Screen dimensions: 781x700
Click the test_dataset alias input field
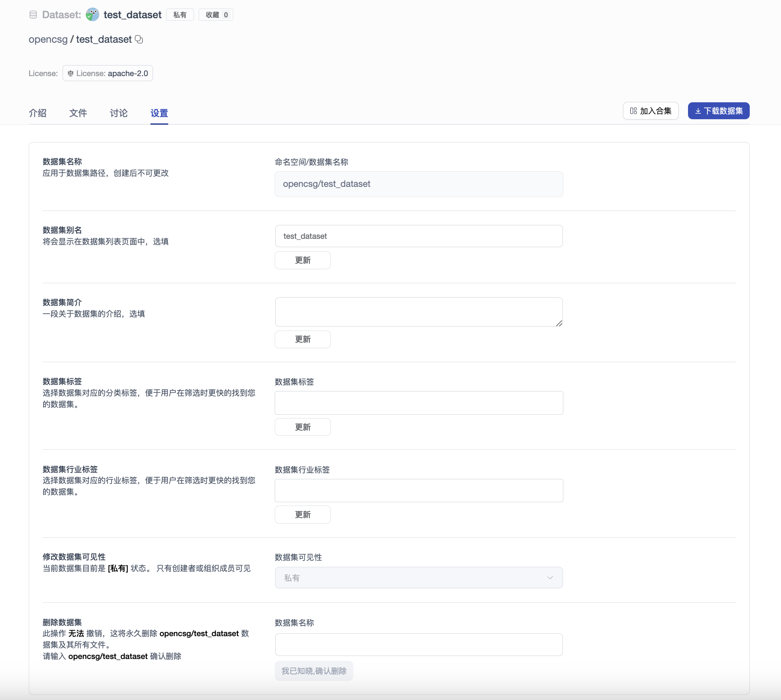point(418,236)
